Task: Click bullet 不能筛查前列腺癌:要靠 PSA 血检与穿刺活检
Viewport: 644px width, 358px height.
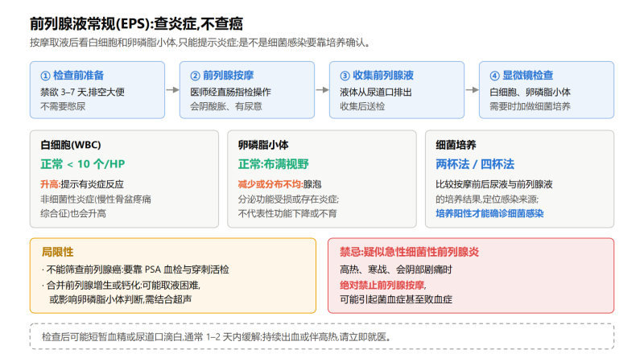Action: [x=135, y=270]
